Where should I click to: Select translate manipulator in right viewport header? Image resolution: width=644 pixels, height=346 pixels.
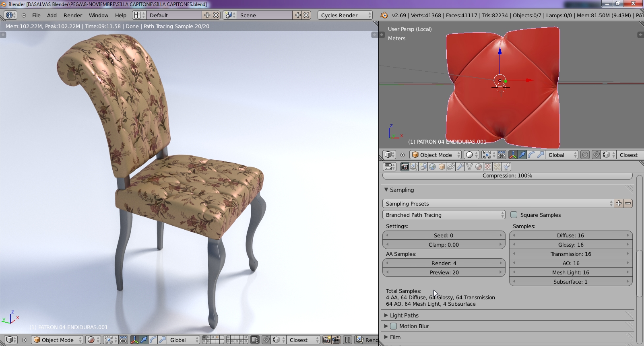522,155
